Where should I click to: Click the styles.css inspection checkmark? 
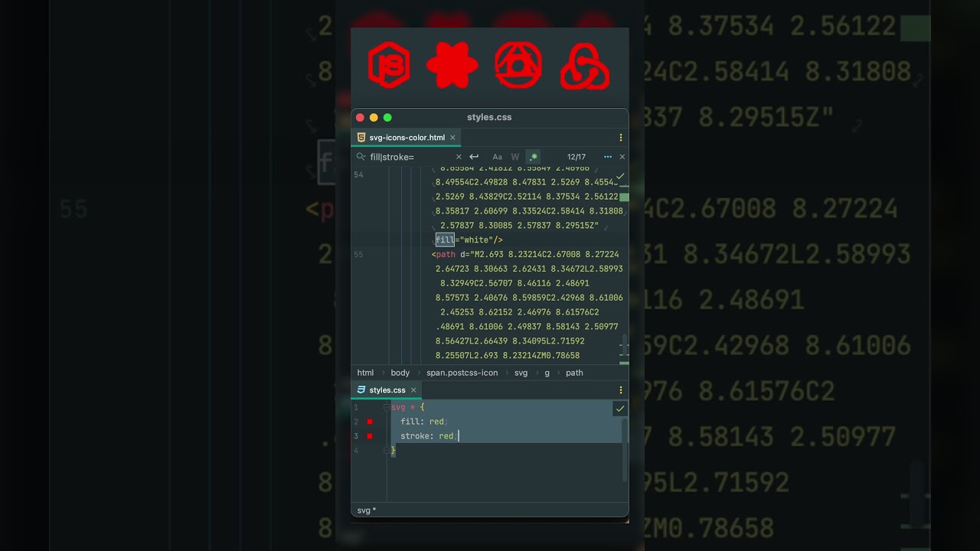click(620, 409)
